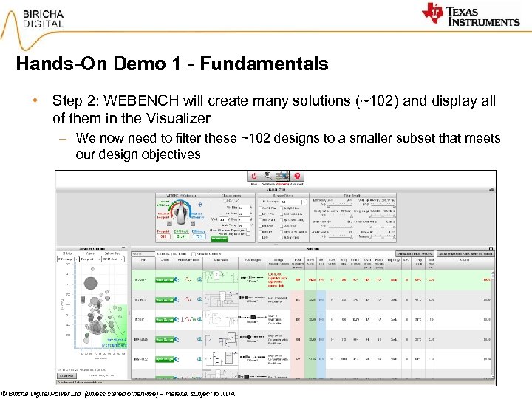This screenshot has width=532, height=399.
Task: Click blue export icon in fifth solution row
Action: (199, 359)
